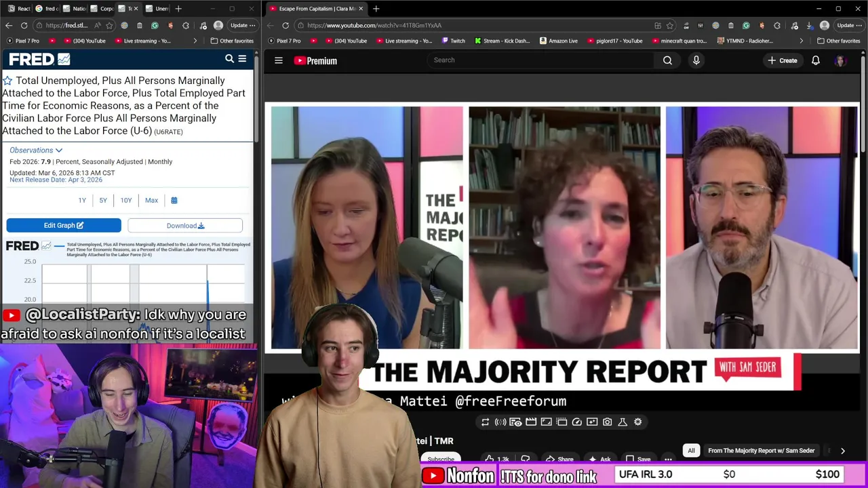Click the Download button on FRED
868x488 pixels.
coord(185,226)
